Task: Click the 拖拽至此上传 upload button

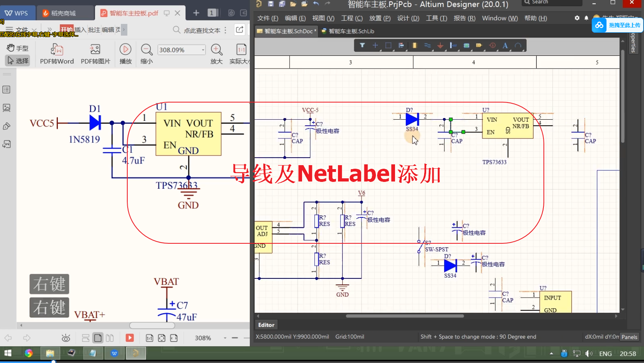Action: pyautogui.click(x=618, y=25)
